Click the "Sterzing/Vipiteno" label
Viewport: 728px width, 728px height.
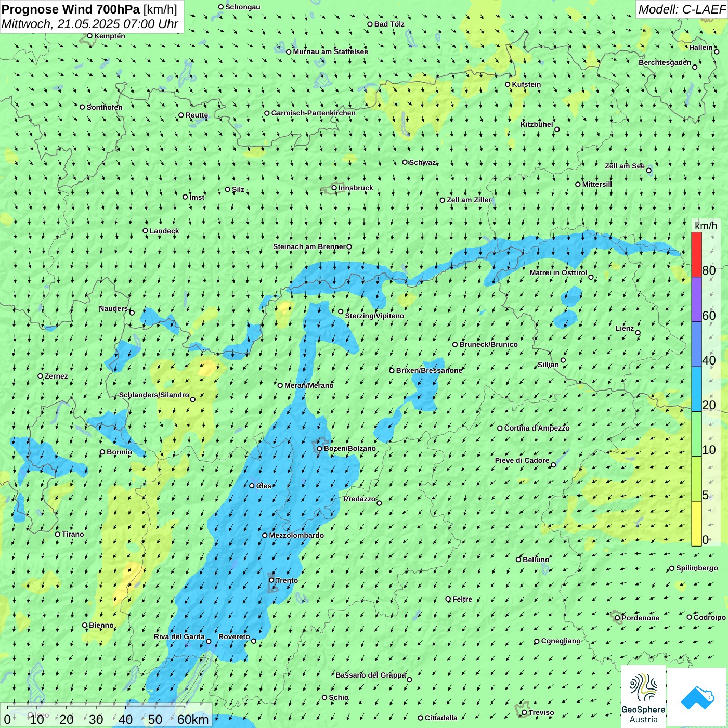click(x=374, y=316)
